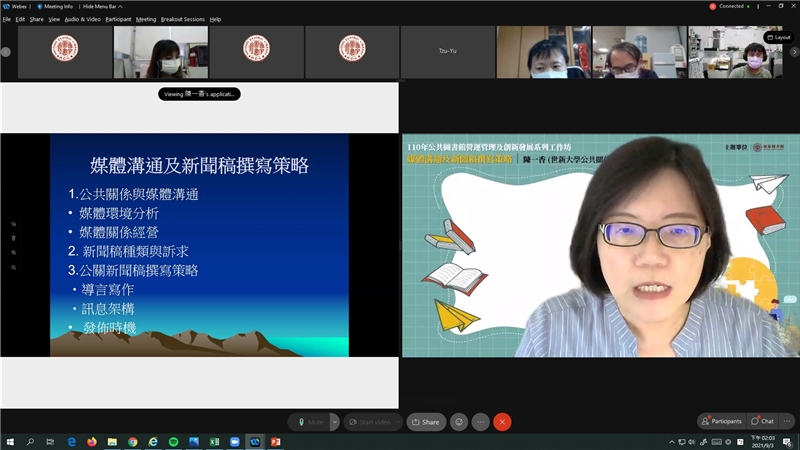Open the Layout dropdown
The image size is (800, 450).
[x=778, y=37]
